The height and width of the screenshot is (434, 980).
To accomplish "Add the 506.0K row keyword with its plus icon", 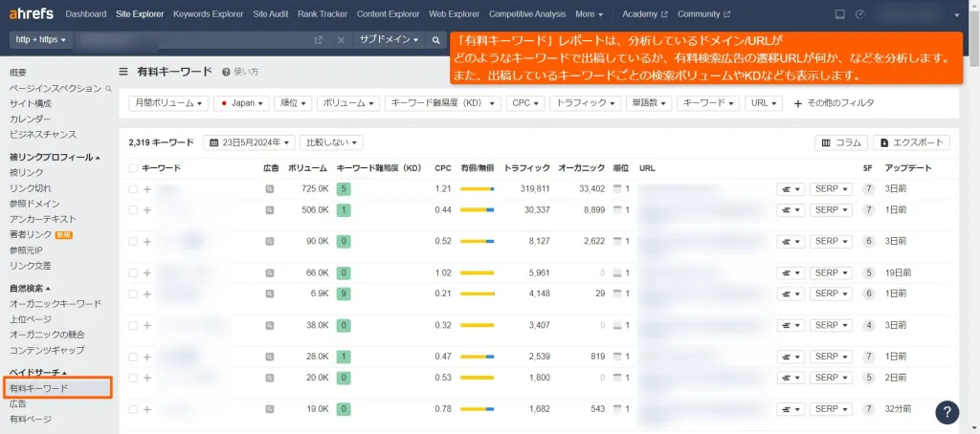I will click(147, 210).
